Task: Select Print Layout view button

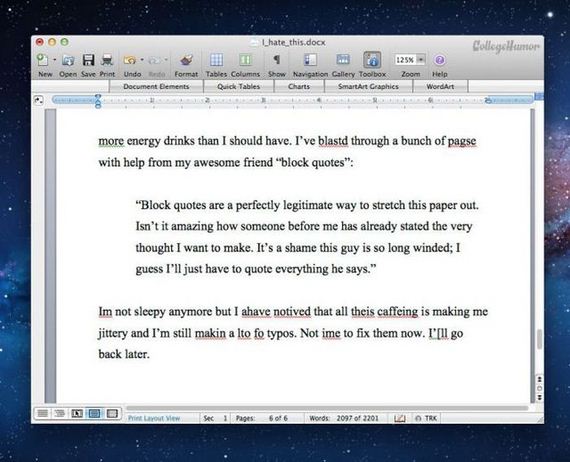Action: pos(95,413)
